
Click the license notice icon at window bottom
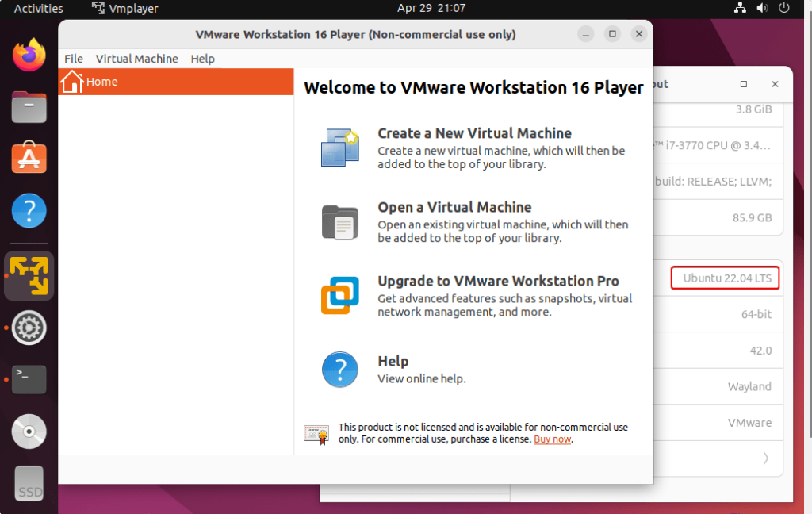(317, 432)
